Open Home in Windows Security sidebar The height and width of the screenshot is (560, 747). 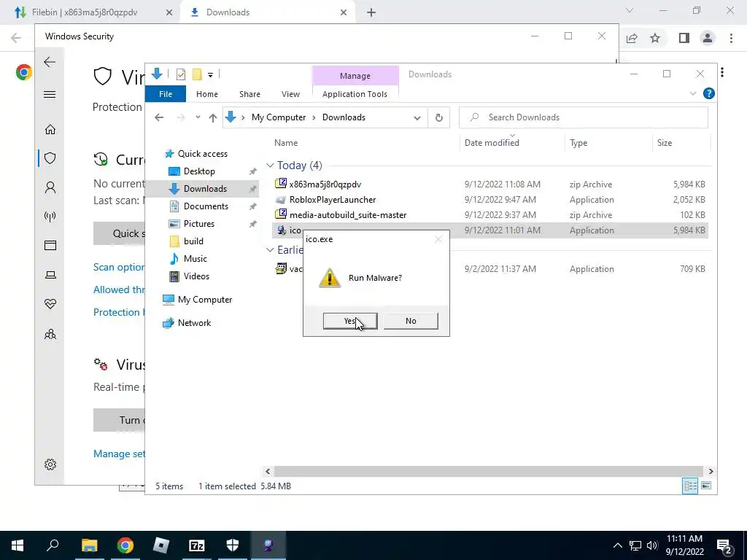[x=50, y=130]
